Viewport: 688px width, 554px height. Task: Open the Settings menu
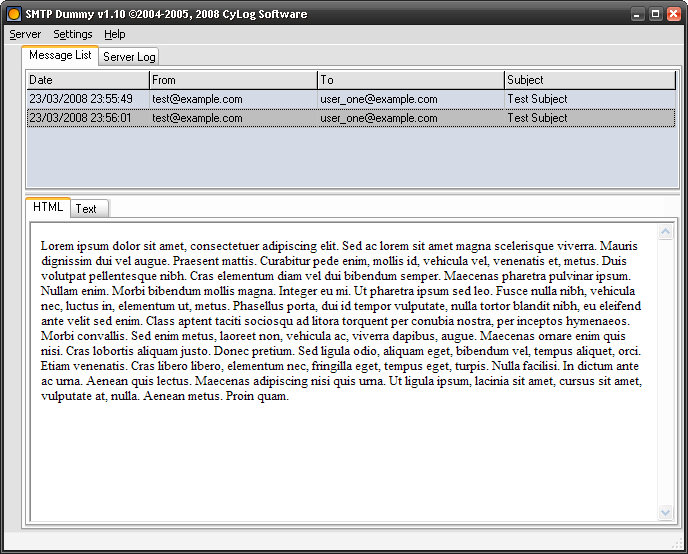click(72, 34)
